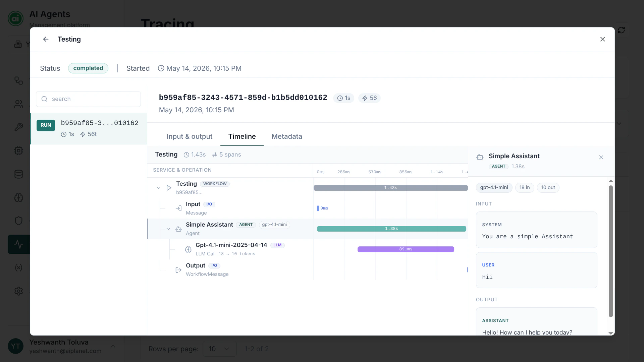
Task: Click the completed status badge
Action: (88, 68)
